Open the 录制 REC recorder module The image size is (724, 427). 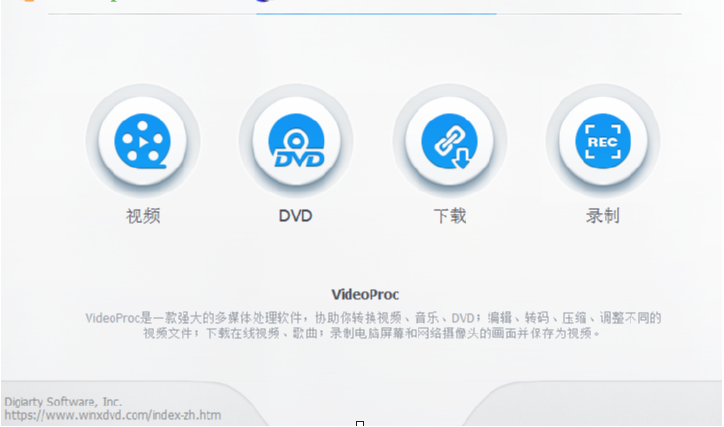pos(603,141)
